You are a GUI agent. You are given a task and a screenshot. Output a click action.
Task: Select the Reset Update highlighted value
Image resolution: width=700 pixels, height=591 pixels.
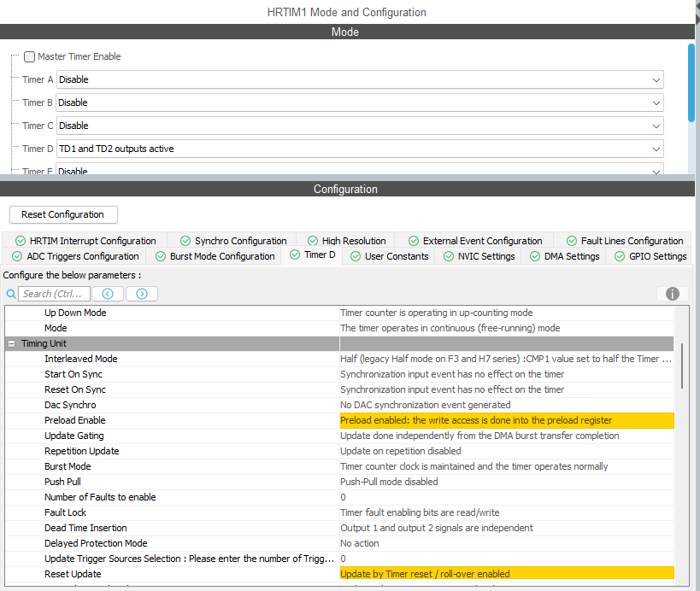coord(507,574)
